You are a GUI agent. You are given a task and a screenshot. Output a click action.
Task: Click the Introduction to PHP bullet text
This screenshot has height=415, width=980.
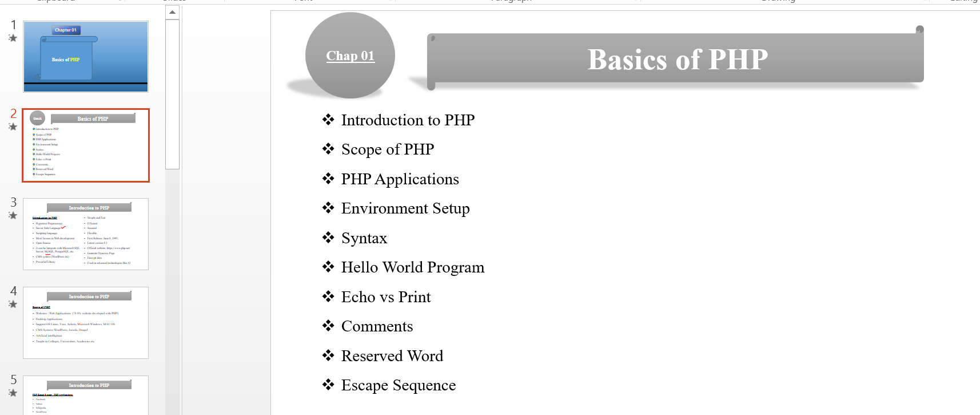tap(408, 120)
